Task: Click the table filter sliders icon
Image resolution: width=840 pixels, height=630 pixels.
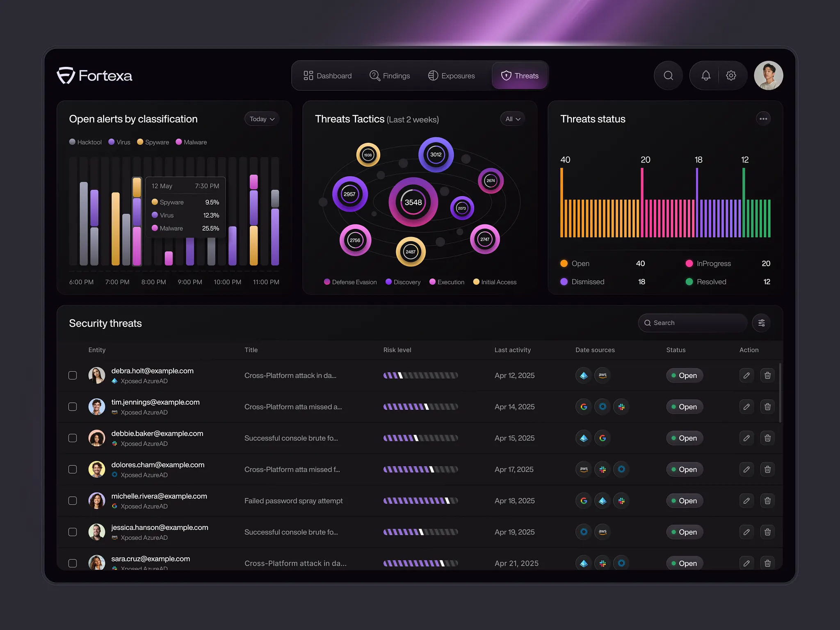Action: [x=761, y=323]
